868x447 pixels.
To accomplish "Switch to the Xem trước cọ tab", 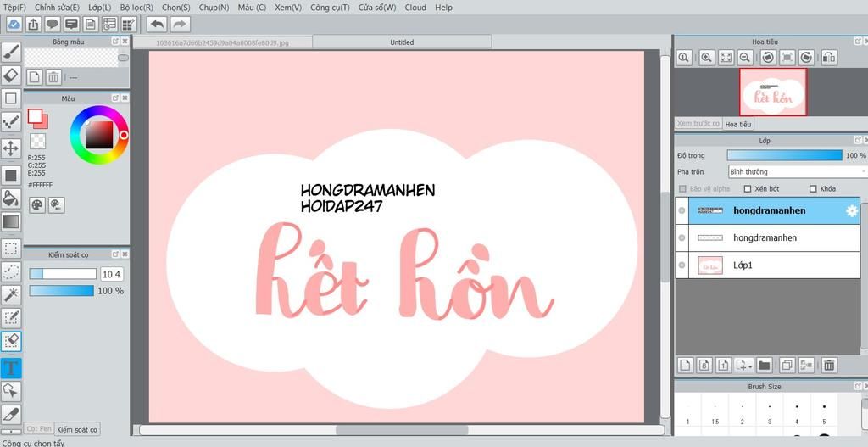I will click(698, 124).
